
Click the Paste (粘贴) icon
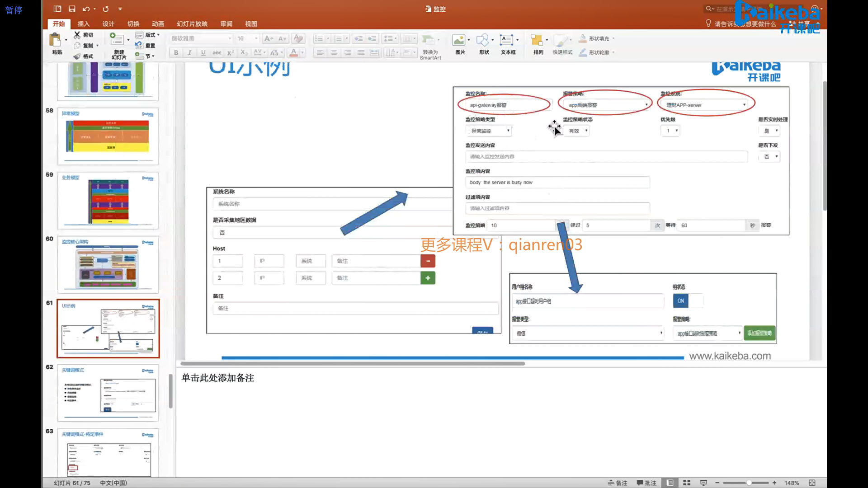56,41
